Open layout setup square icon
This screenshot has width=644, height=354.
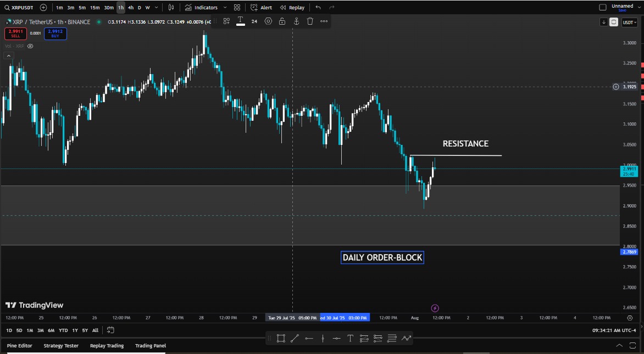(603, 7)
